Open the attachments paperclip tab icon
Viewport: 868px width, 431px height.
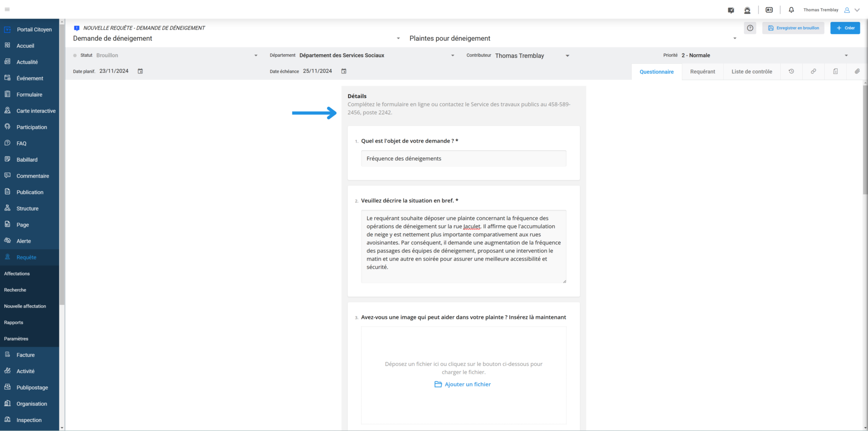pyautogui.click(x=857, y=72)
